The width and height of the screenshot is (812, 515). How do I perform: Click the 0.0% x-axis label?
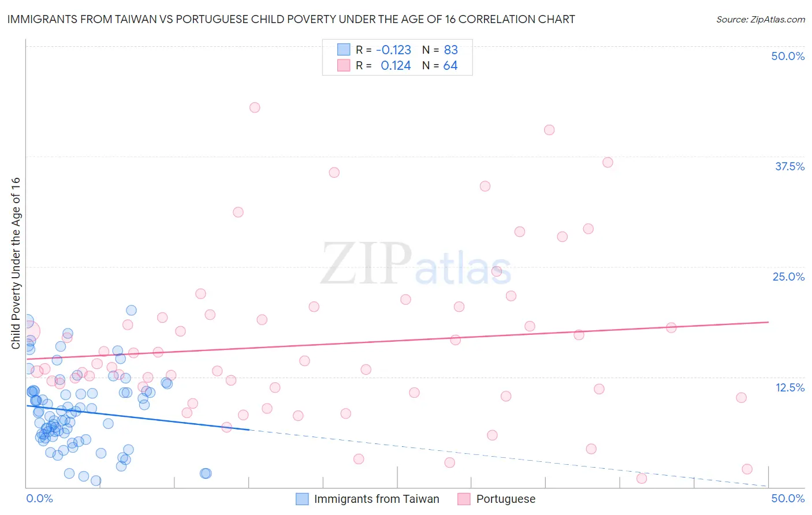pyautogui.click(x=40, y=499)
